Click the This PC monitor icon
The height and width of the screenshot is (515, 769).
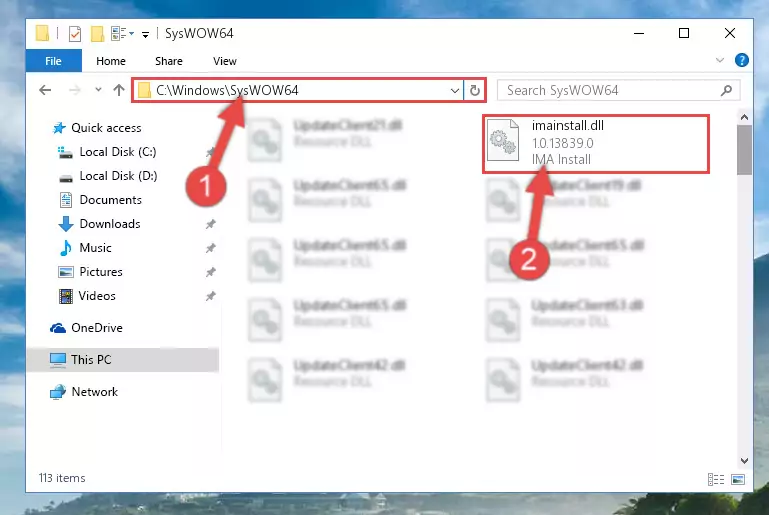(58, 360)
